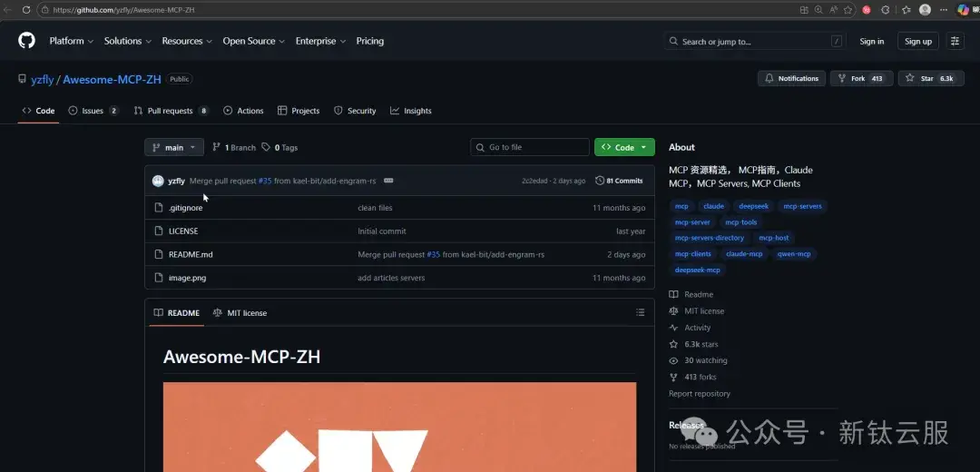Open the README.md file
This screenshot has height=472, width=980.
tap(191, 254)
